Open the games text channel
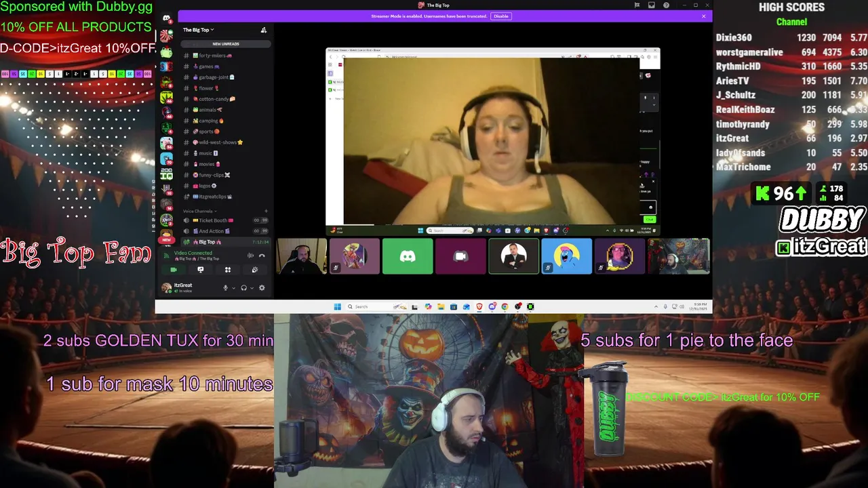This screenshot has height=488, width=868. (x=226, y=66)
